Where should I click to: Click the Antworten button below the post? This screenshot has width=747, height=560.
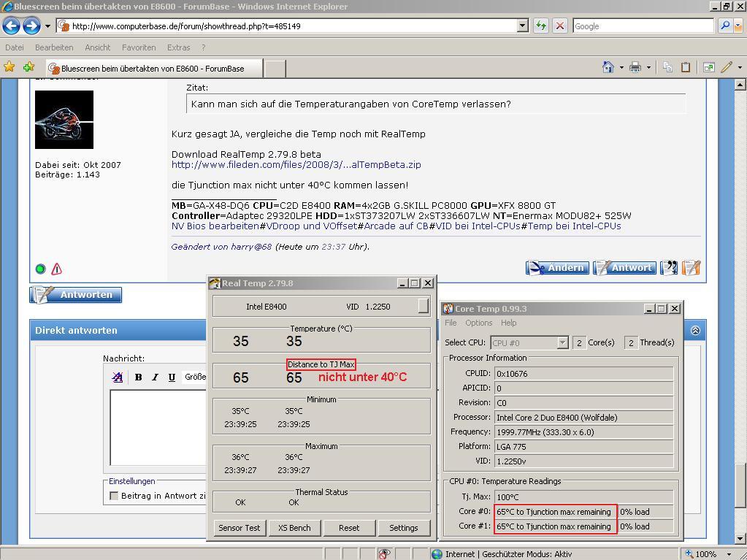tap(76, 295)
